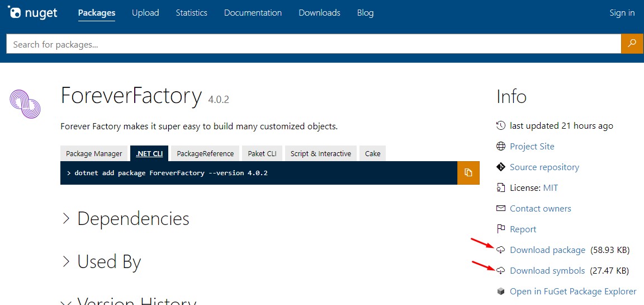This screenshot has width=644, height=305.
Task: Click the ForeverFactory package title
Action: [x=131, y=95]
